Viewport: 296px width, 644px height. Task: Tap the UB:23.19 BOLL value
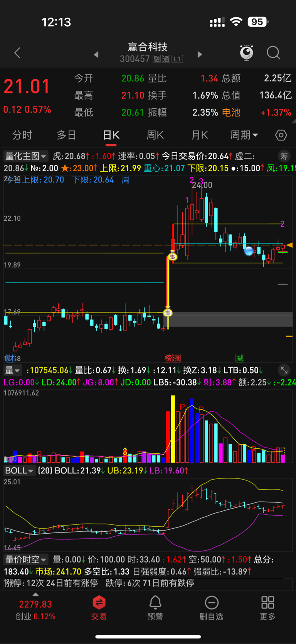(127, 470)
